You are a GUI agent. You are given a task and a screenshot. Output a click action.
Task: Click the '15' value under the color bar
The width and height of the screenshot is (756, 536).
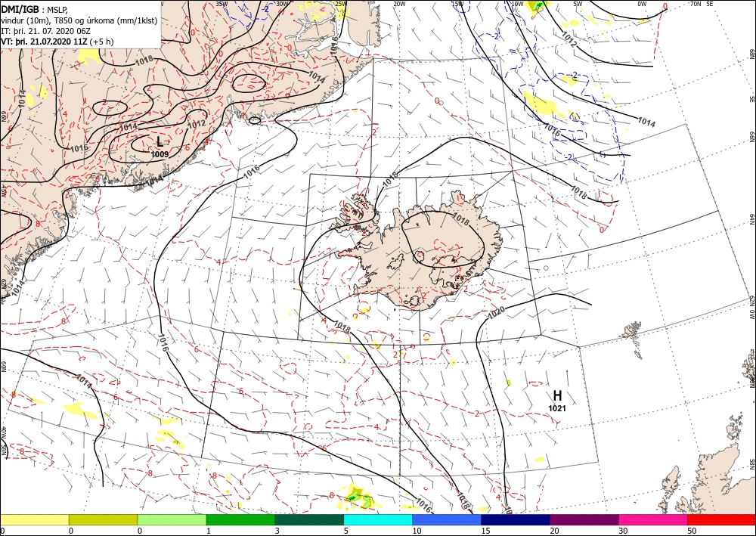point(485,531)
